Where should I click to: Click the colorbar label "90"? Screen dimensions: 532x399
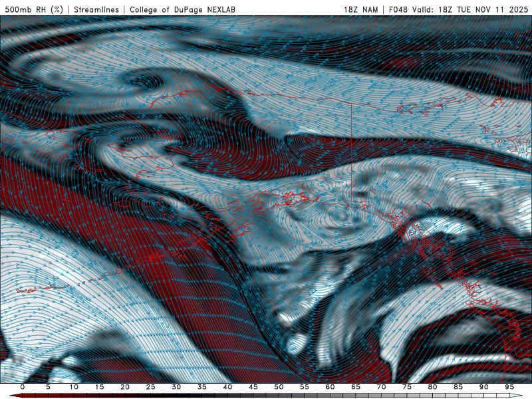pos(483,387)
